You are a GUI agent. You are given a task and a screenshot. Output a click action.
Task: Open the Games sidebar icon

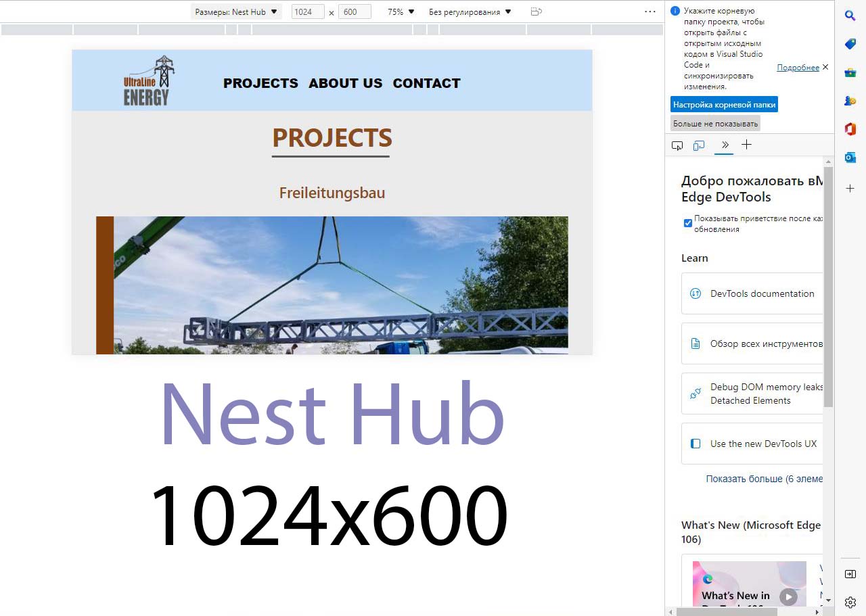(850, 101)
